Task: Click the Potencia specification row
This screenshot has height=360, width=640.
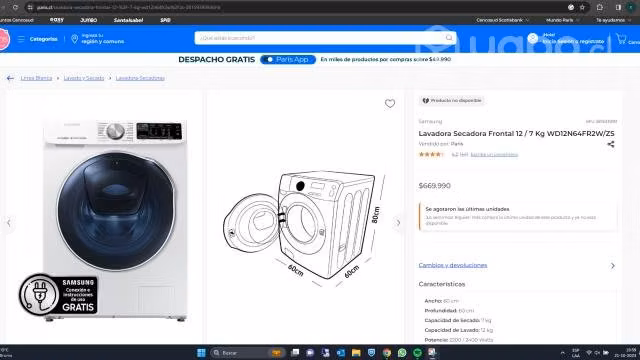Action: [x=458, y=340]
